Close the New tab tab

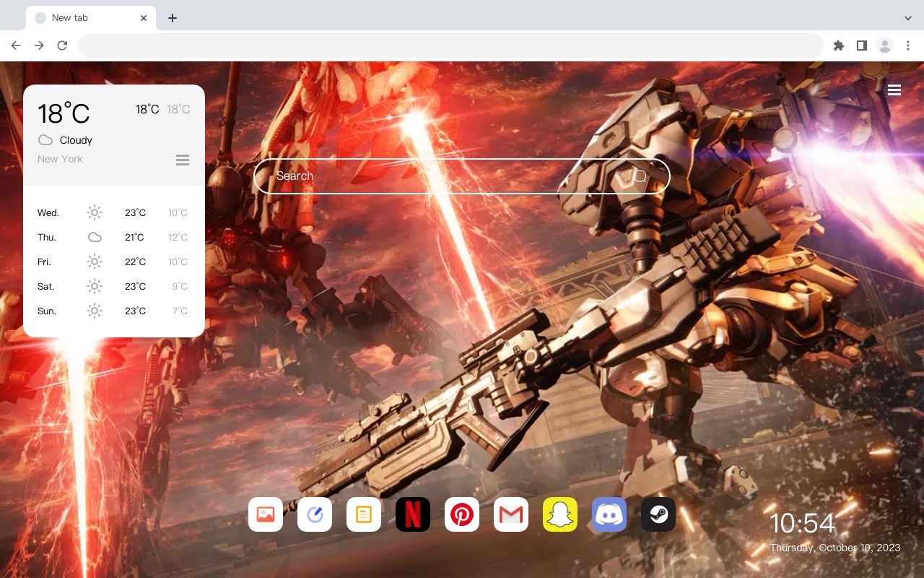pos(144,18)
